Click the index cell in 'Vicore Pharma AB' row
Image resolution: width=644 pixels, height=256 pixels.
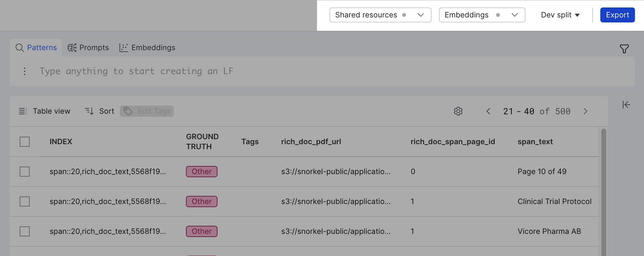coord(108,231)
